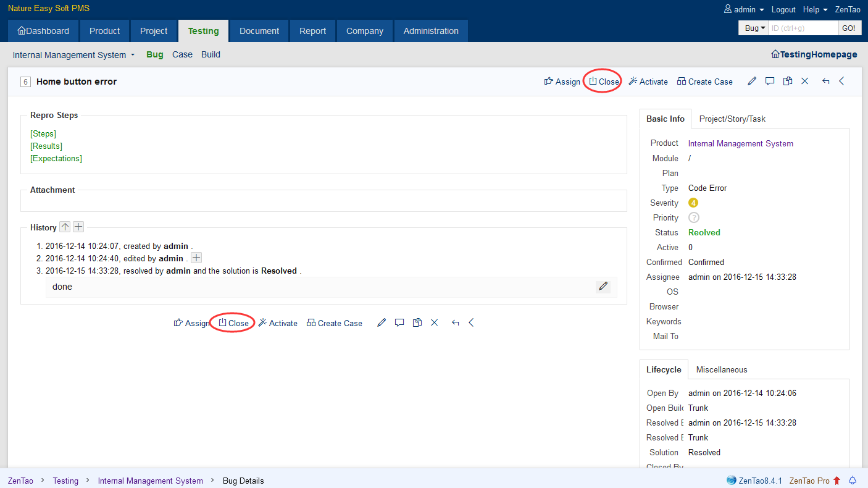This screenshot has width=868, height=488.
Task: Open the Internal Management System product dropdown
Action: 73,55
